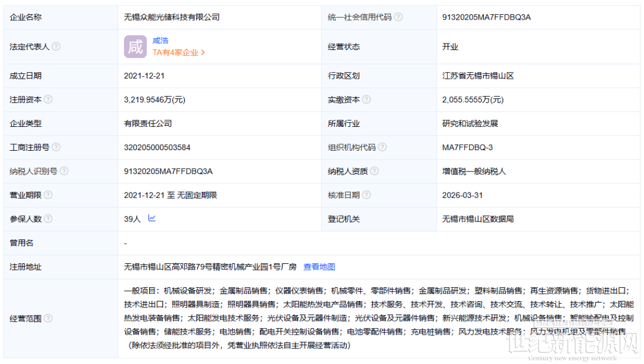Screen dimensions: 644x364
Task: Click company name 无锡众能光储科技有限公司
Action: 172,17
